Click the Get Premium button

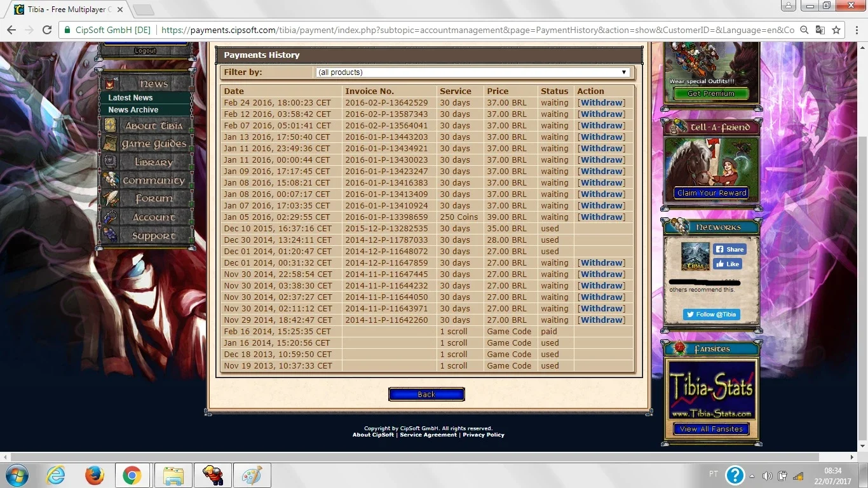click(x=711, y=93)
